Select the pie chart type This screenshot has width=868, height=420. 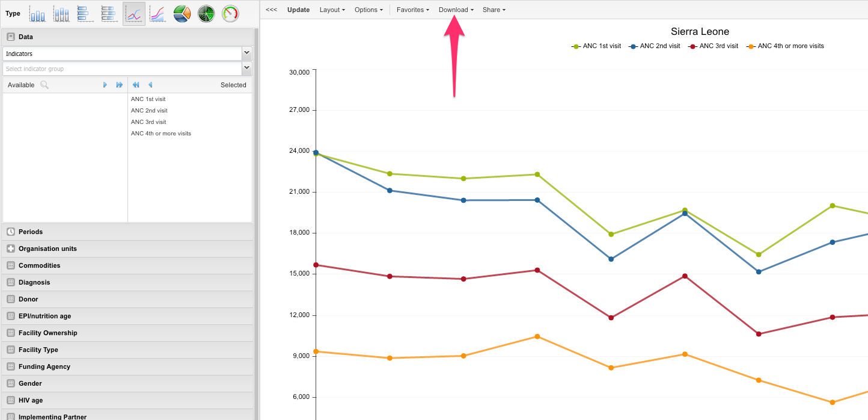182,14
